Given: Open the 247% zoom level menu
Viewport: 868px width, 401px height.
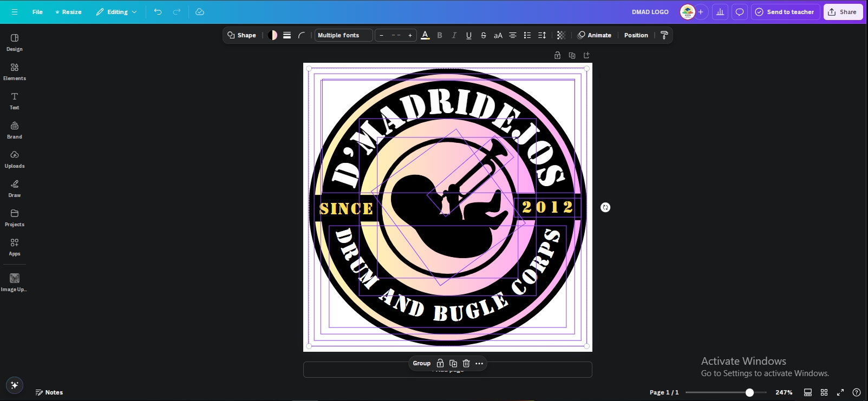Looking at the screenshot, I should (784, 392).
